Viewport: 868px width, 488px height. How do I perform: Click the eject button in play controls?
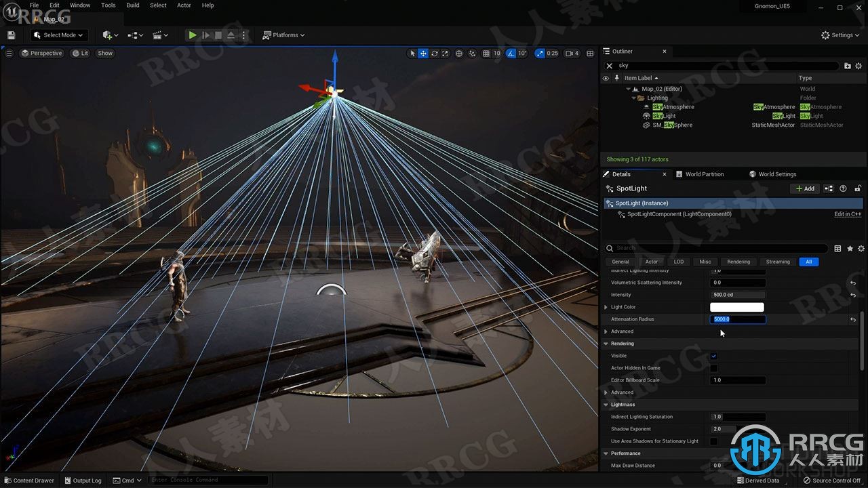click(231, 35)
